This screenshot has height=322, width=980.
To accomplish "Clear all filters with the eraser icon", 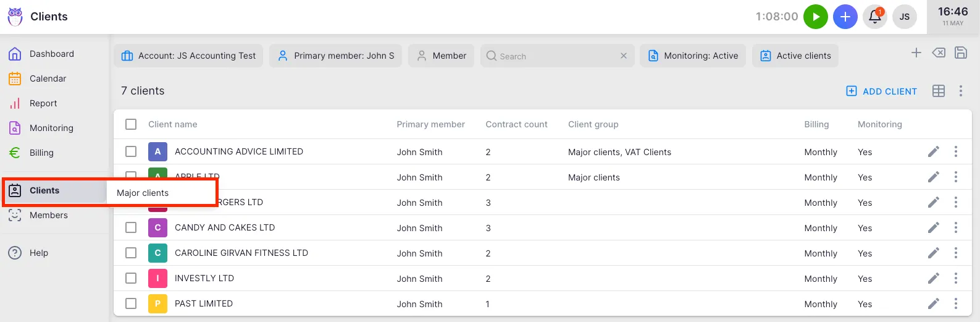I will pos(938,53).
